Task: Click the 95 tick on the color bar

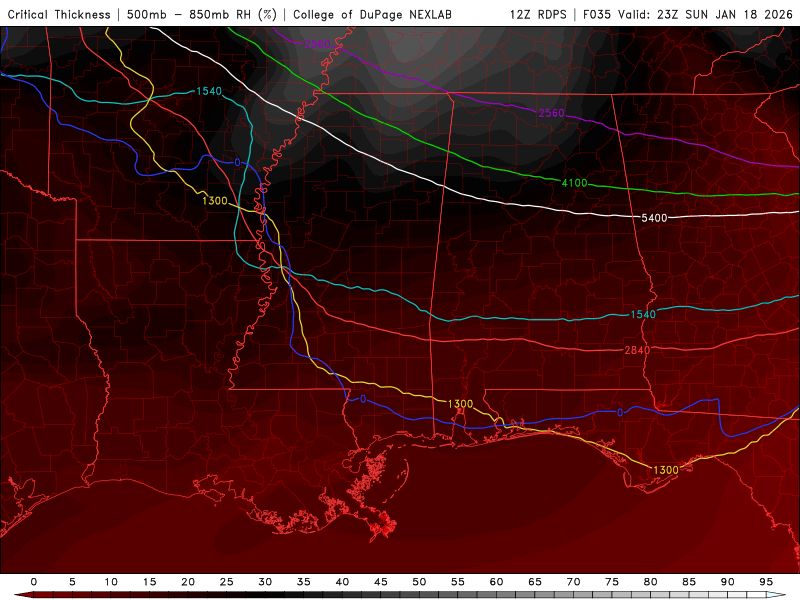Action: 766,582
